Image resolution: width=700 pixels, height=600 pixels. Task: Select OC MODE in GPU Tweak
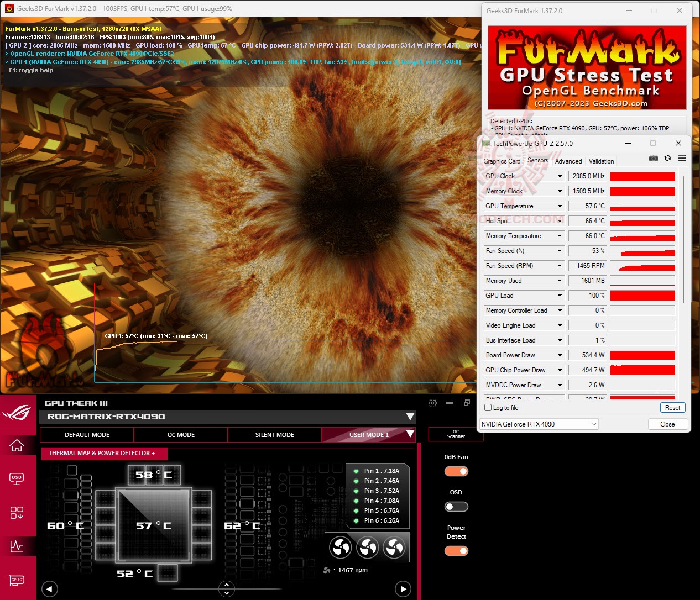click(x=181, y=435)
